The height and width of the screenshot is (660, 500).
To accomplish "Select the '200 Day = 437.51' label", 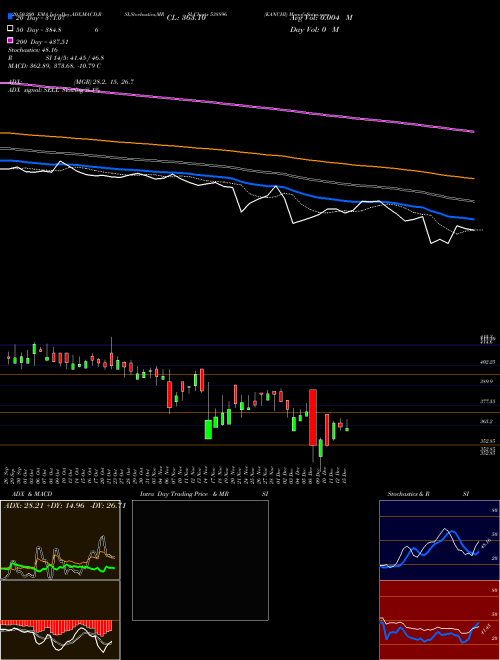I will pos(42,42).
